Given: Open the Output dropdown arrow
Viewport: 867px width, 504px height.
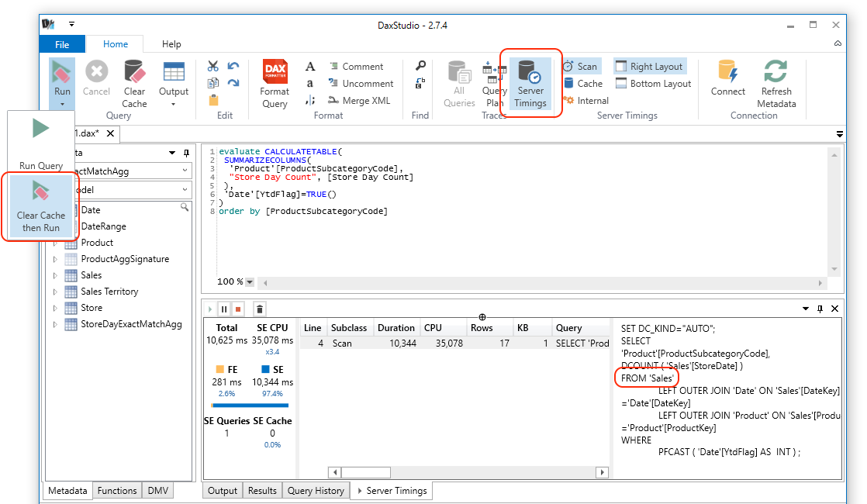Looking at the screenshot, I should pyautogui.click(x=174, y=105).
